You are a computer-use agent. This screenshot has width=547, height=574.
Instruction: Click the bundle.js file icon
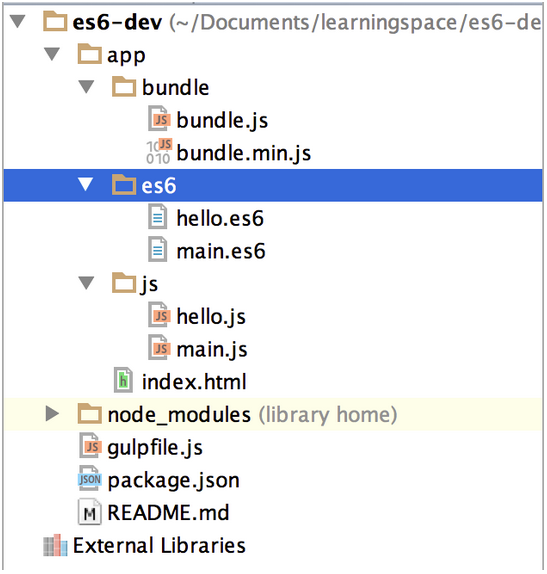(x=159, y=119)
